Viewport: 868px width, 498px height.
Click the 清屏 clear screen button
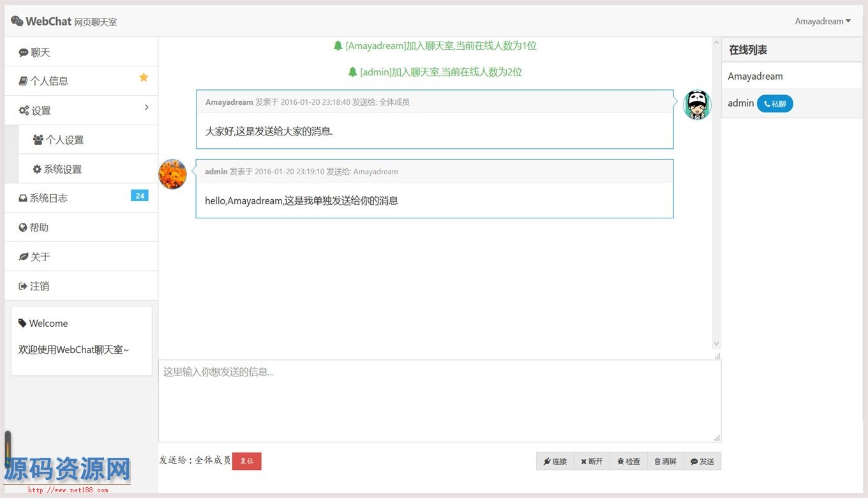pyautogui.click(x=665, y=461)
